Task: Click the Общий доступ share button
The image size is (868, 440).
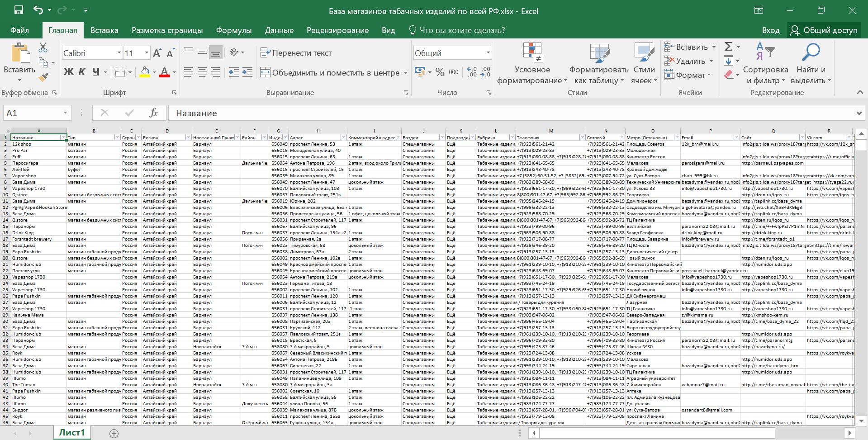Action: tap(824, 30)
